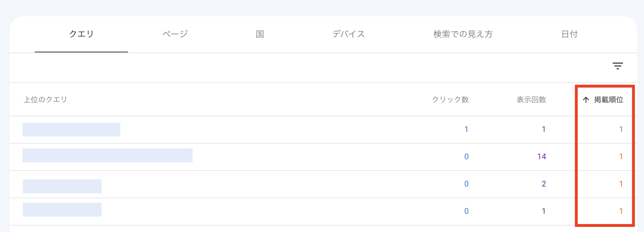
Task: Click the 14 impressions value
Action: click(542, 156)
